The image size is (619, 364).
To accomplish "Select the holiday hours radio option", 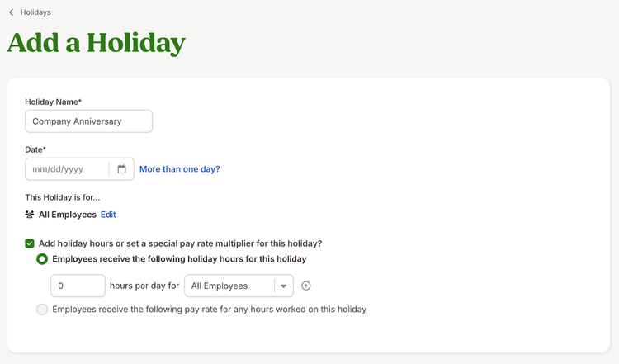I will [42, 259].
